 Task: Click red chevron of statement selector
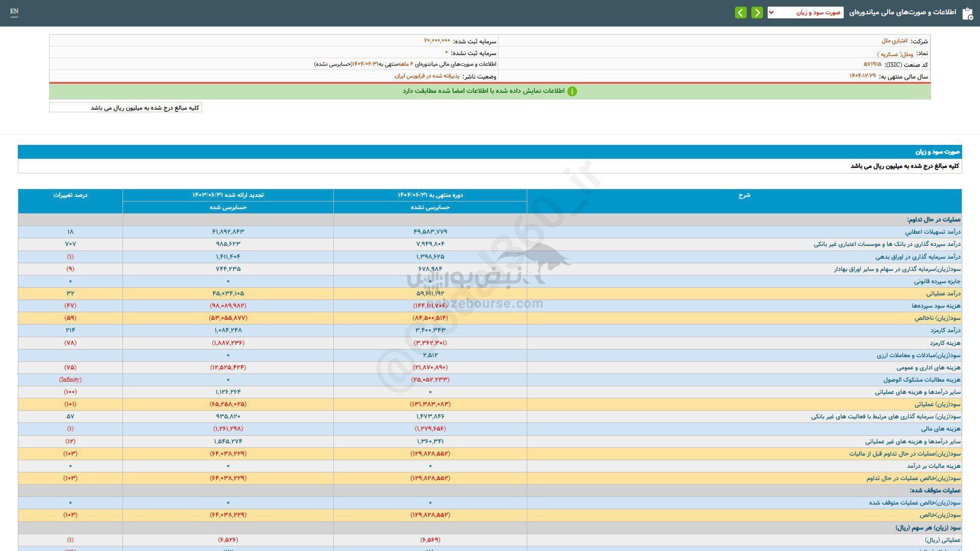[x=771, y=12]
